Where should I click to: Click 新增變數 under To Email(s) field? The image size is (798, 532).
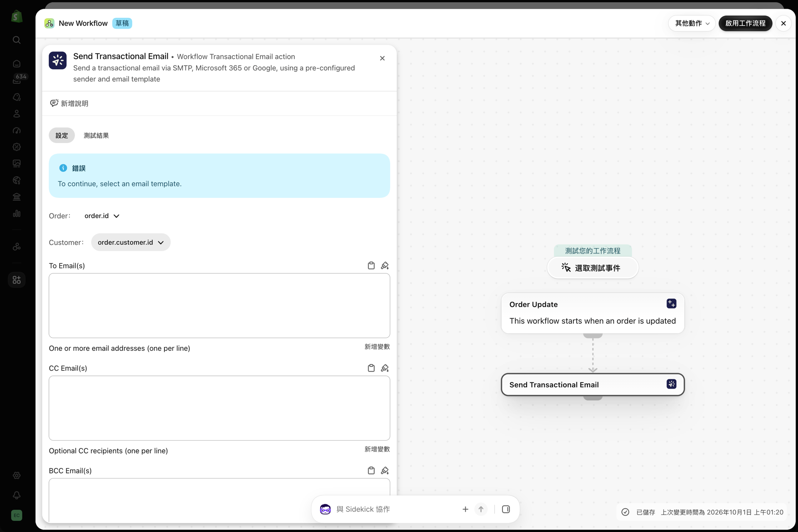[377, 347]
